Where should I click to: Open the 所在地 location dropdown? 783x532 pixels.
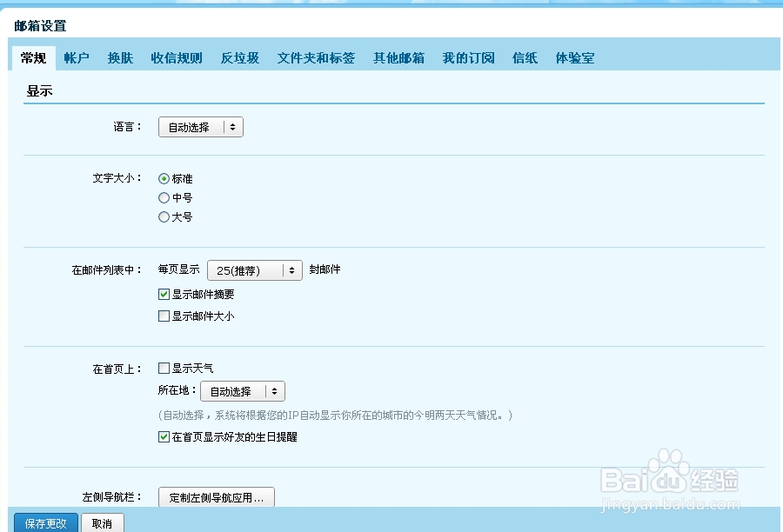click(x=242, y=391)
